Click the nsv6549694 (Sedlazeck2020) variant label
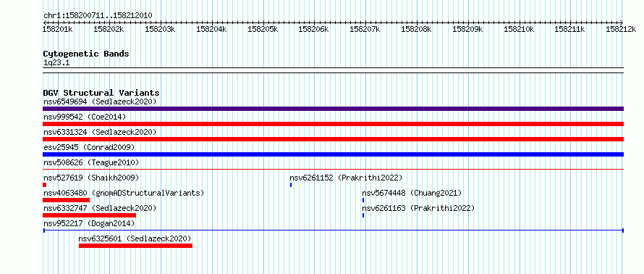The width and height of the screenshot is (644, 274). click(100, 101)
